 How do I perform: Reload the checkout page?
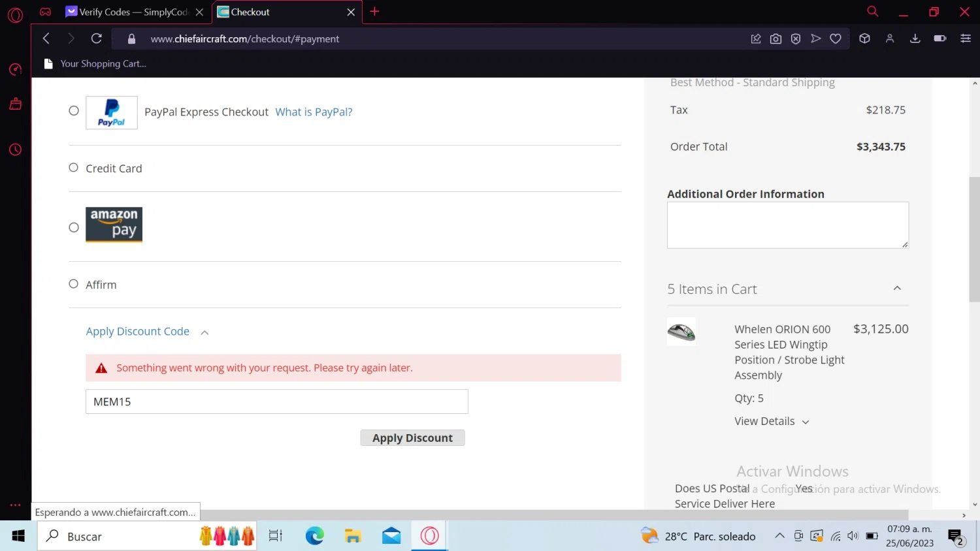coord(96,39)
